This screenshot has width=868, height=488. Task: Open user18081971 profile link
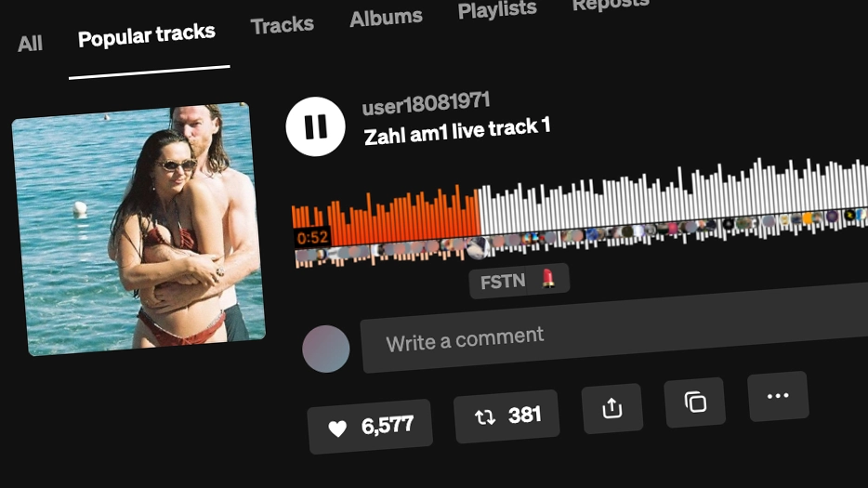pyautogui.click(x=426, y=103)
